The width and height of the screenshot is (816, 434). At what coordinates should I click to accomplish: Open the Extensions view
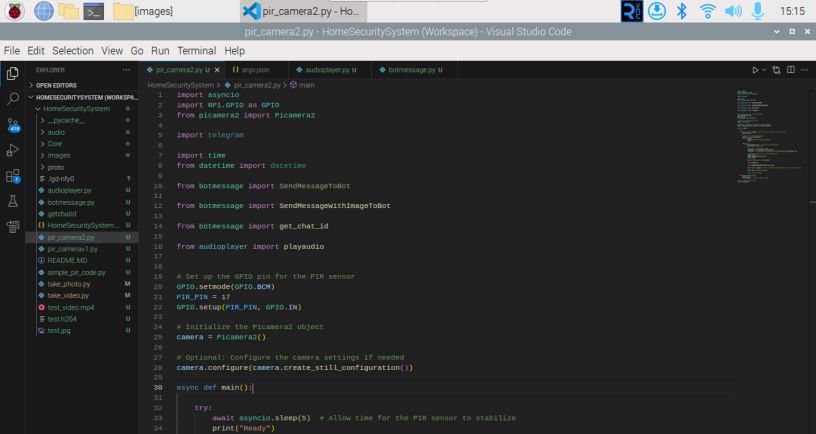coord(12,176)
